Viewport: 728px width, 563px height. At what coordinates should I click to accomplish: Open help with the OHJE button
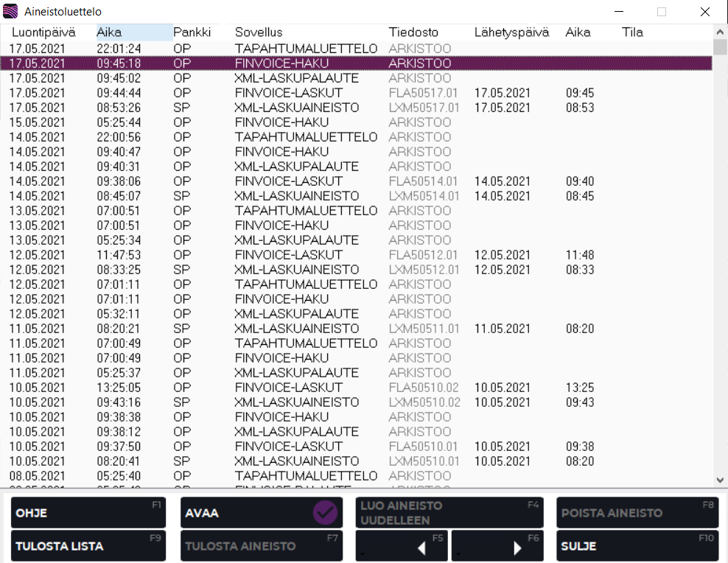coord(88,513)
